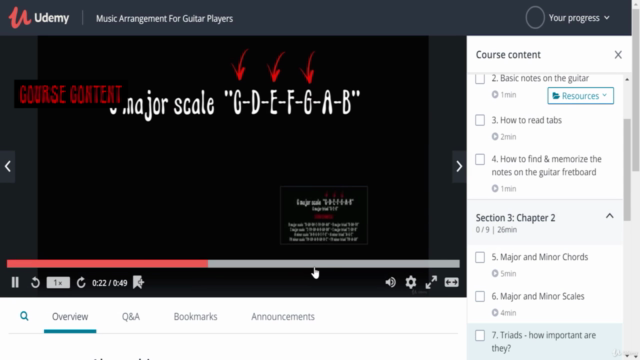Open the Bookmarks tab

[196, 317]
